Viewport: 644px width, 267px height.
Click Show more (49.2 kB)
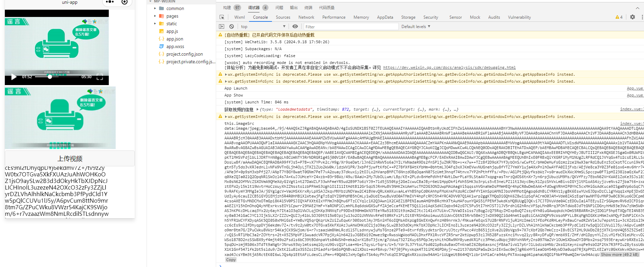(620, 255)
